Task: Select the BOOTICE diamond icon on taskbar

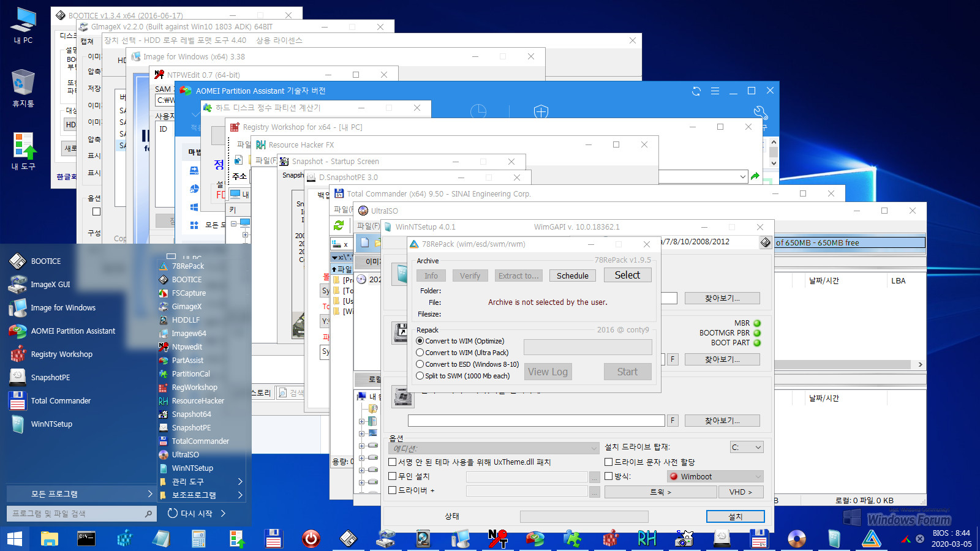Action: [349, 539]
